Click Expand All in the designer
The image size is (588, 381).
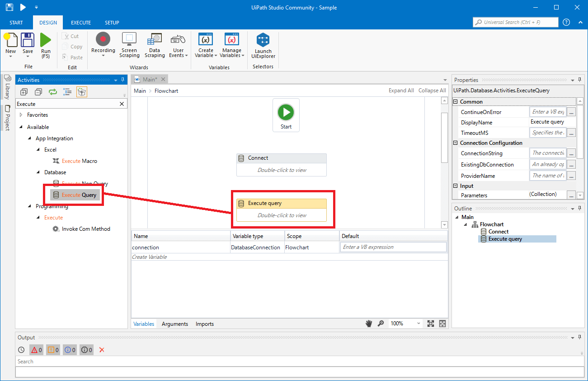tap(401, 90)
